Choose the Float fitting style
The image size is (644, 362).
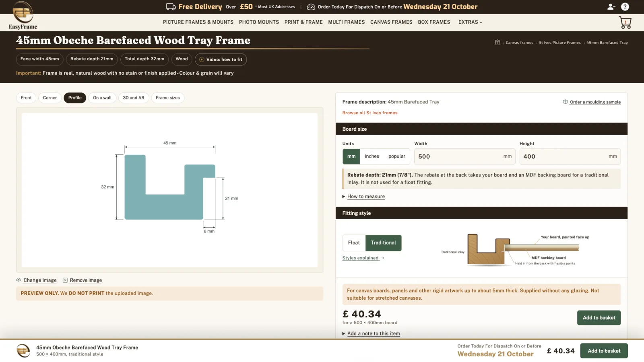354,243
